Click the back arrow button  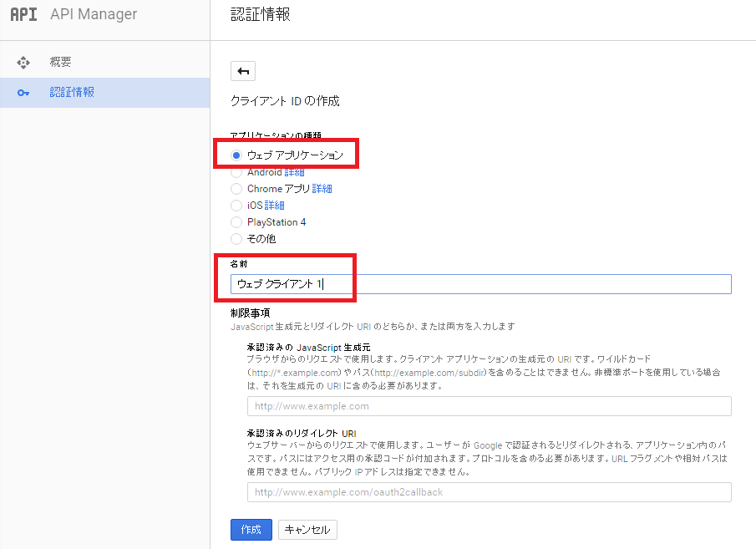click(243, 71)
